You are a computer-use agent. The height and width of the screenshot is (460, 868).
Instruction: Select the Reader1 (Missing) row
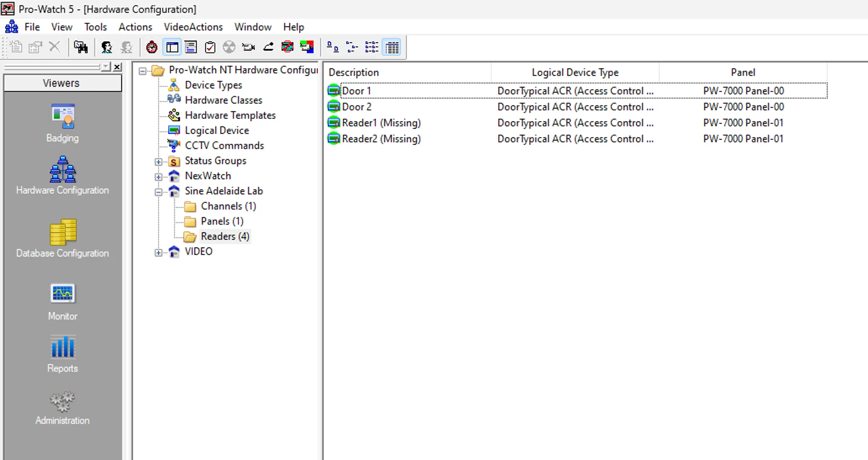(x=576, y=123)
